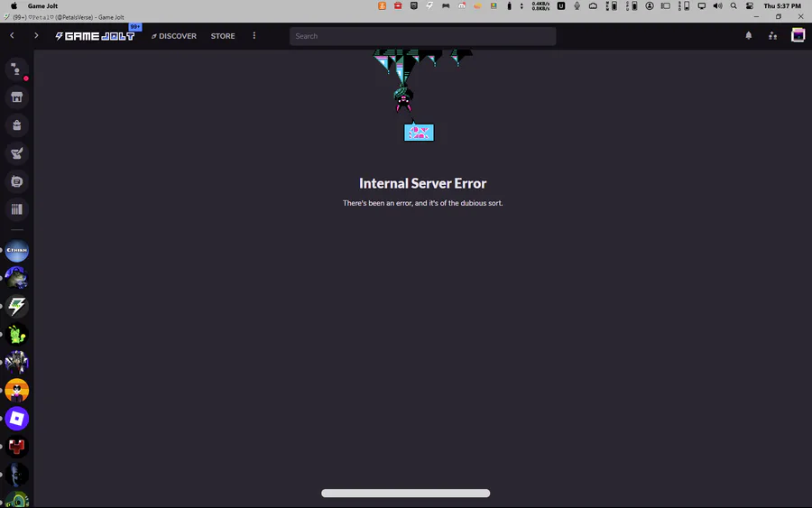Click the game controller icon in menu bar
Screen dimensions: 812x508
click(x=446, y=5)
